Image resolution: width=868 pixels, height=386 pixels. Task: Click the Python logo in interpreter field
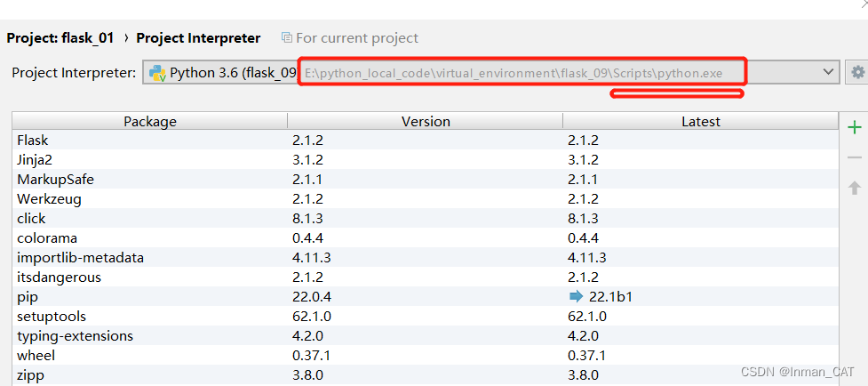[x=157, y=72]
